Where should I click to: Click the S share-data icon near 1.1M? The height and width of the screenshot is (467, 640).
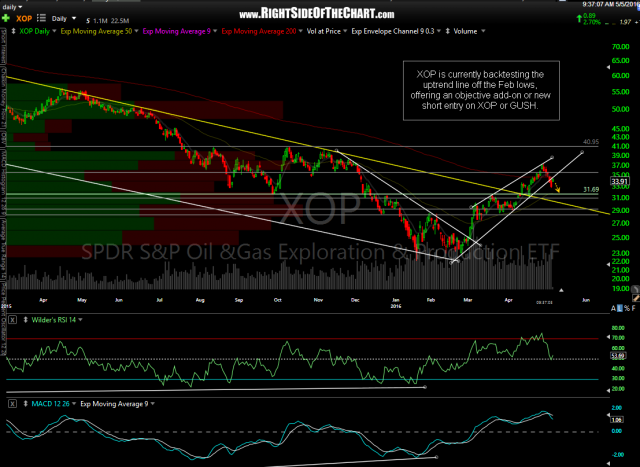88,20
